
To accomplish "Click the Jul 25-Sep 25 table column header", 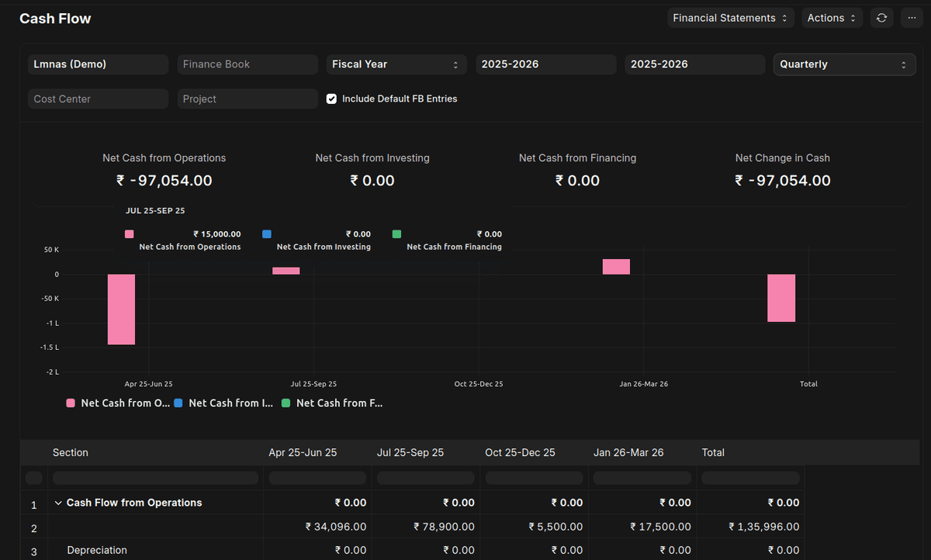I will click(410, 452).
